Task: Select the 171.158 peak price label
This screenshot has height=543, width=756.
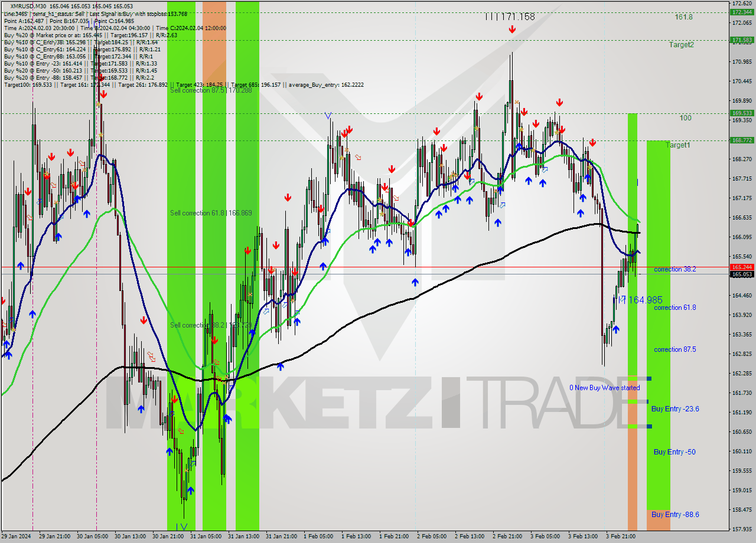Action: coord(510,17)
